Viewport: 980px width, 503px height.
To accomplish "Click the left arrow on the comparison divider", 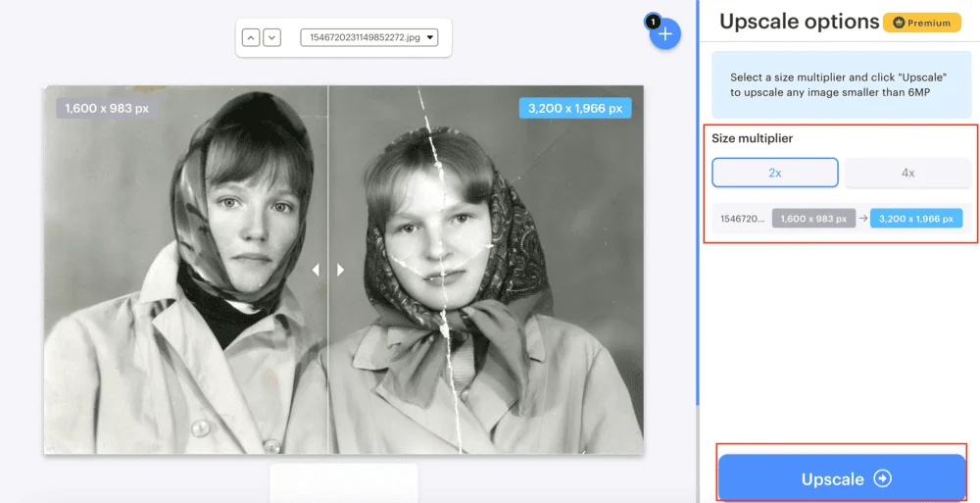I will pyautogui.click(x=316, y=270).
